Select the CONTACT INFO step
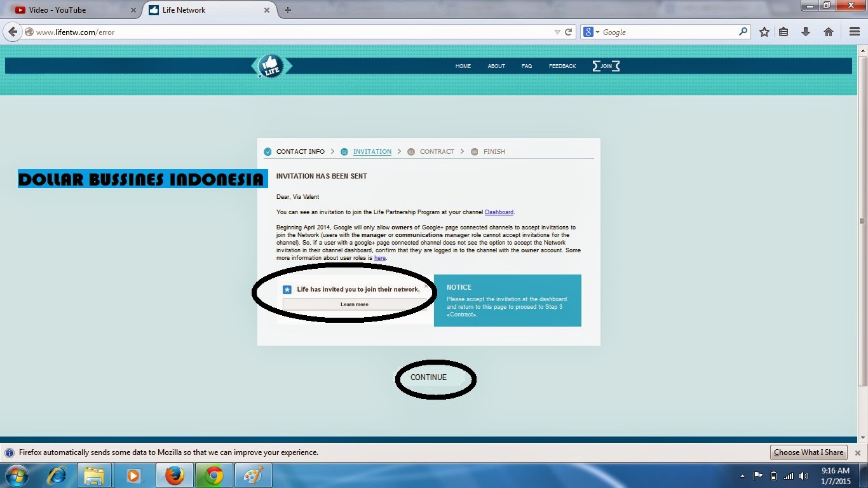 coord(300,152)
